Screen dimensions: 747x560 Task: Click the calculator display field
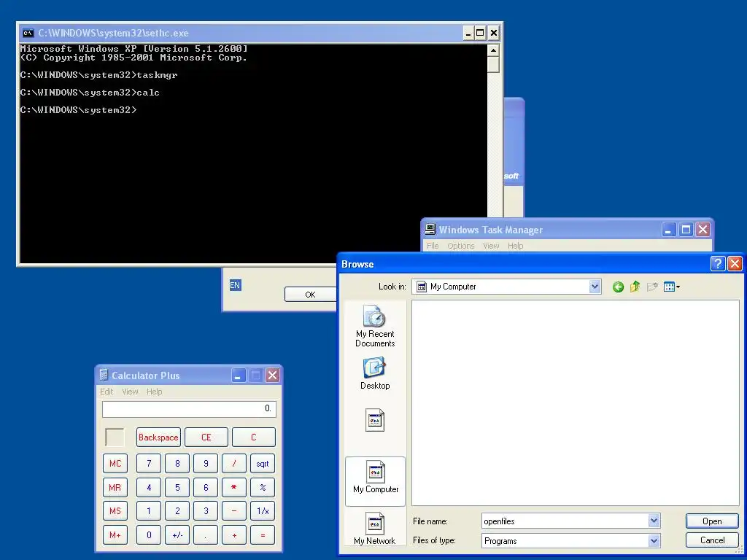coord(189,408)
